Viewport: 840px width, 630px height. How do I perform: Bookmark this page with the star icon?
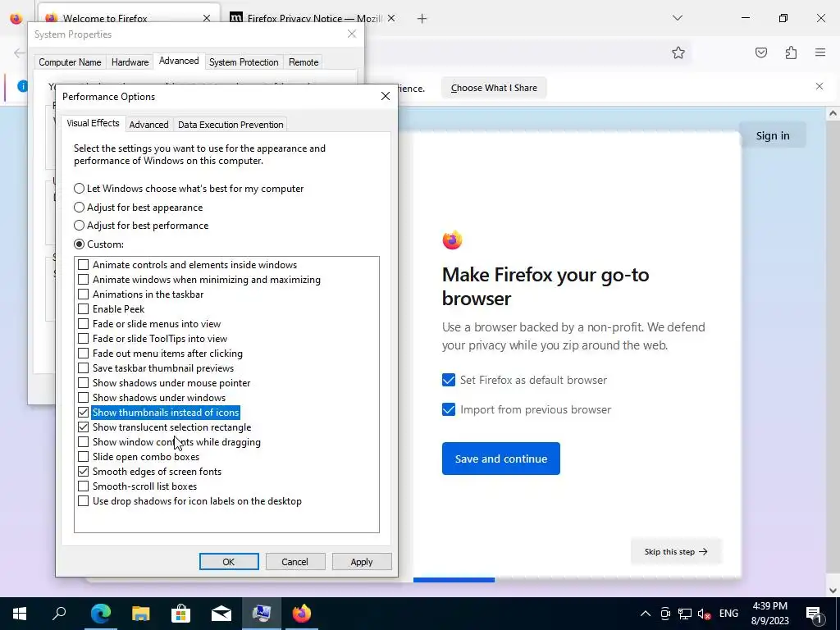click(678, 52)
